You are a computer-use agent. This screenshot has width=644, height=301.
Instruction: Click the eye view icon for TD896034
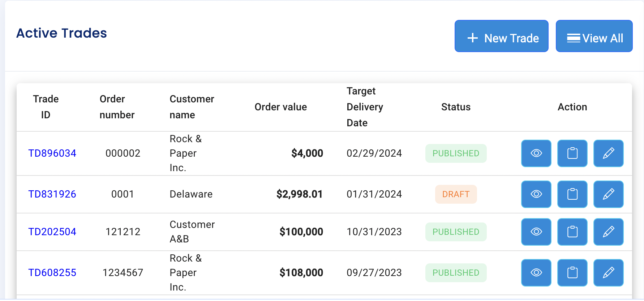point(536,153)
